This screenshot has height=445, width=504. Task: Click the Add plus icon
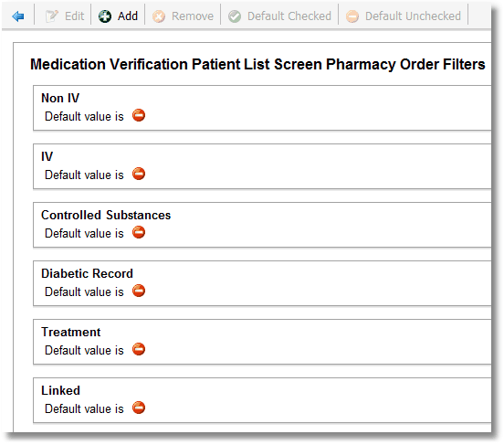click(105, 16)
